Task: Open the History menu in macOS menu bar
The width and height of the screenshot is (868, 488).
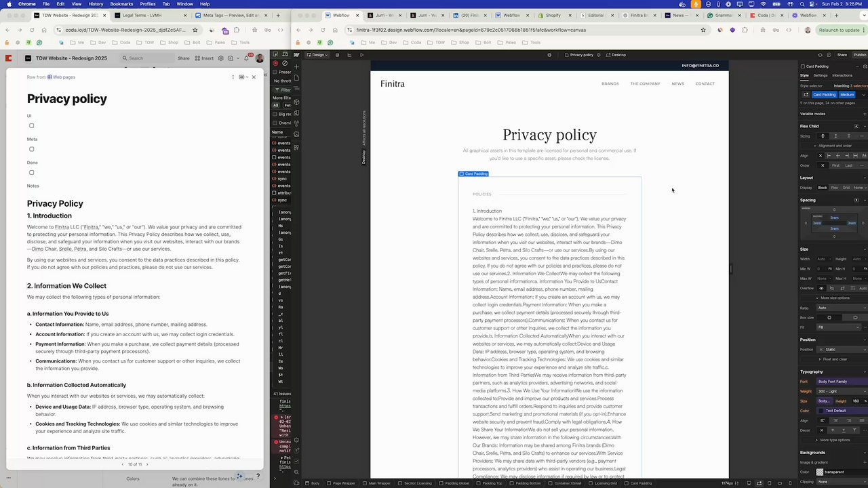Action: (96, 4)
